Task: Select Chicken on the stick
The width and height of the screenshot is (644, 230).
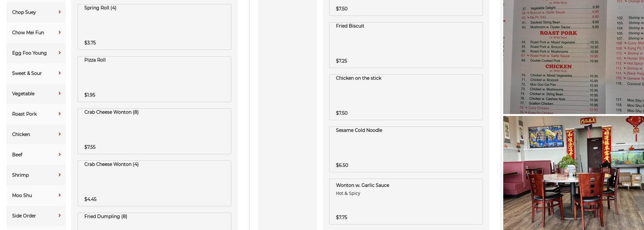Action: click(x=406, y=97)
